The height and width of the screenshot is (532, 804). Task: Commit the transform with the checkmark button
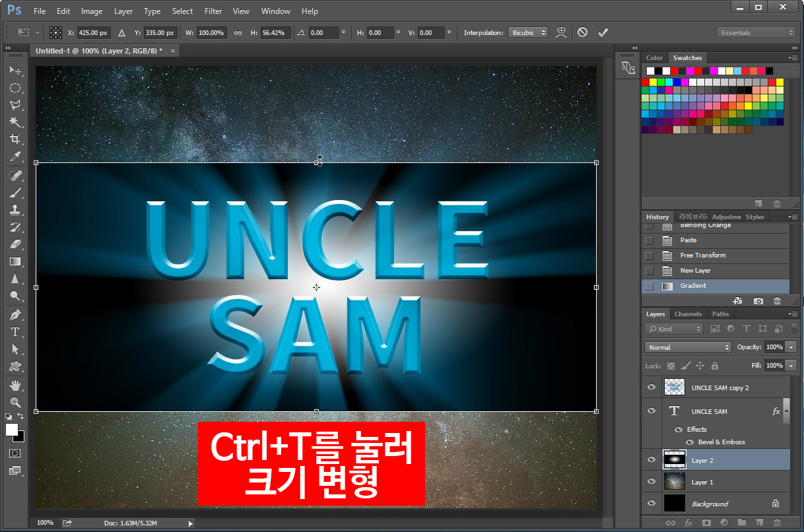(x=602, y=32)
